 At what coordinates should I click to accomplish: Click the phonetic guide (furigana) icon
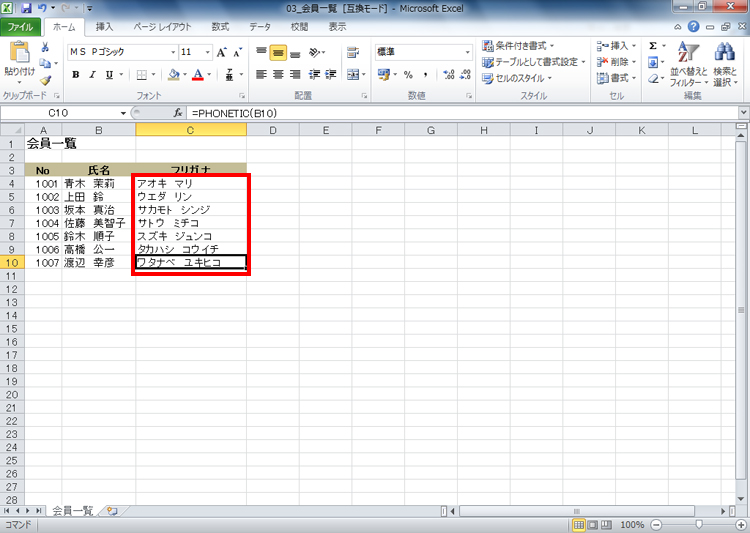click(x=229, y=75)
